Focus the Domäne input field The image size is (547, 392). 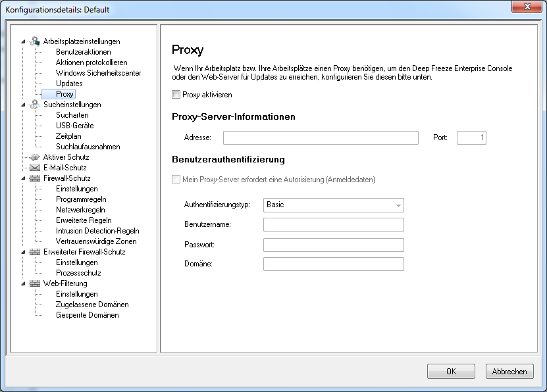pos(334,264)
